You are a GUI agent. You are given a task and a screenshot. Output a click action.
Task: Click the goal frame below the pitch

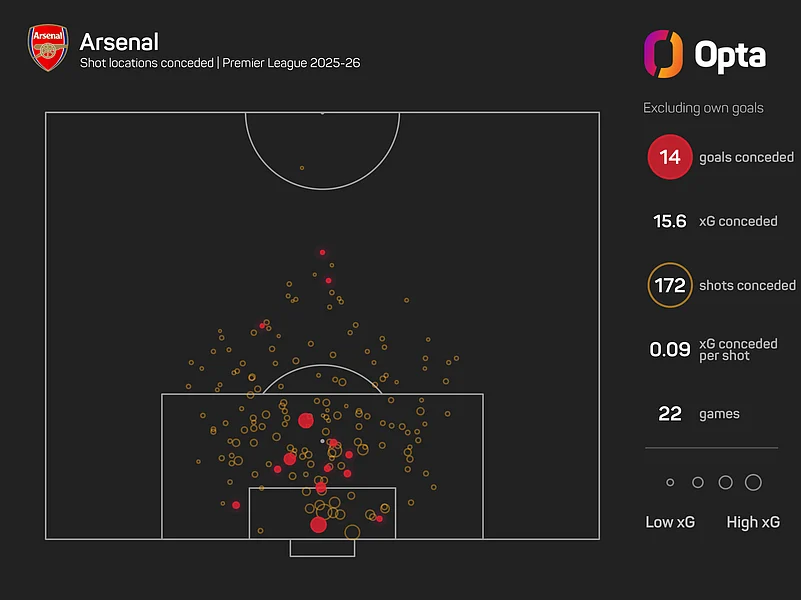[322, 548]
